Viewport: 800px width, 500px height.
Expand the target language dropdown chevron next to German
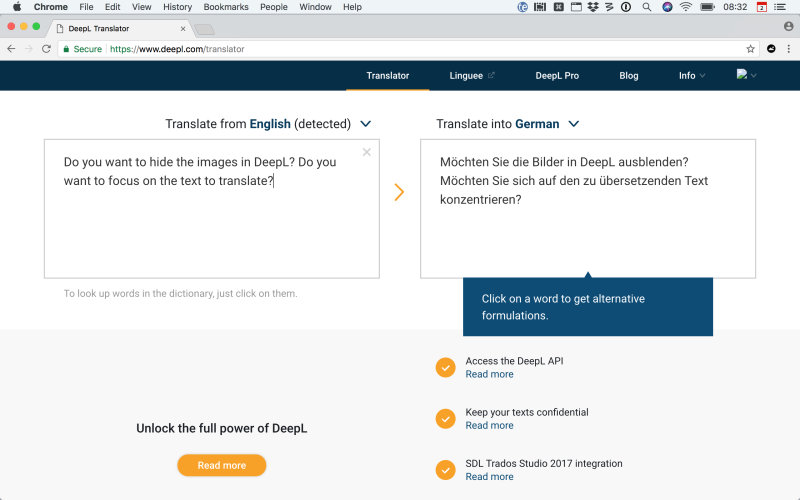coord(573,124)
